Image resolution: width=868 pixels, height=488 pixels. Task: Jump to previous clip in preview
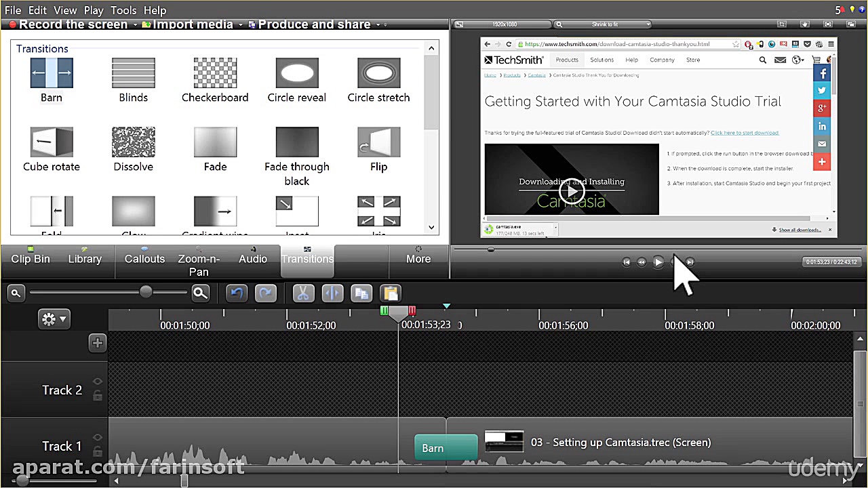626,262
